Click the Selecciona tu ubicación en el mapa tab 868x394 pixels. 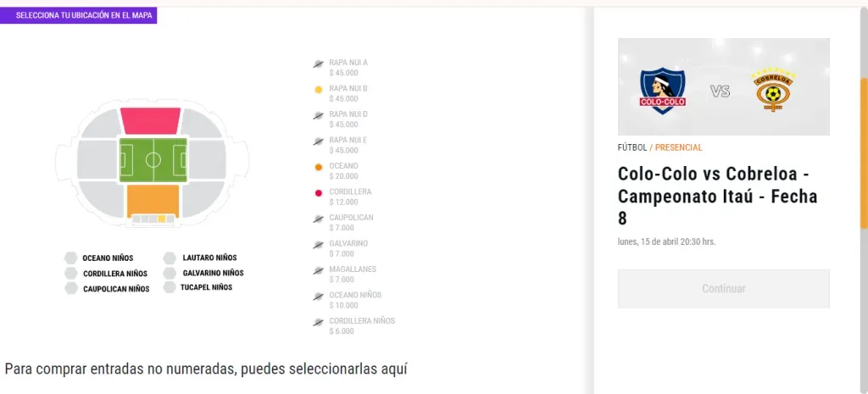coord(78,15)
